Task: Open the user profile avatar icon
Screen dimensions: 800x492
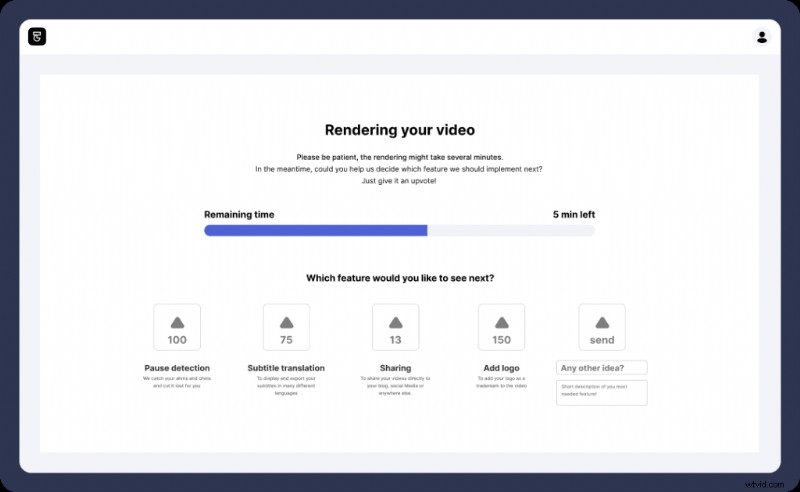Action: point(762,37)
